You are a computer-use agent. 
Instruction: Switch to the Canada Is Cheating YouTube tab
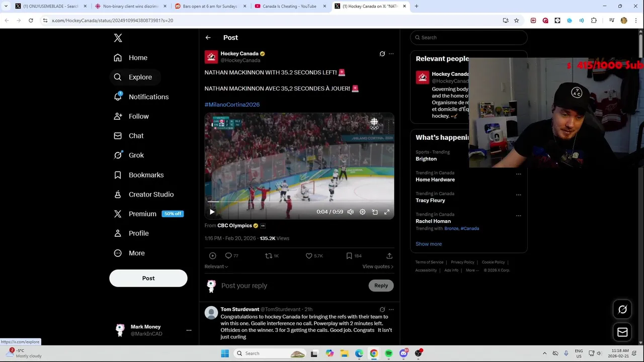[290, 6]
